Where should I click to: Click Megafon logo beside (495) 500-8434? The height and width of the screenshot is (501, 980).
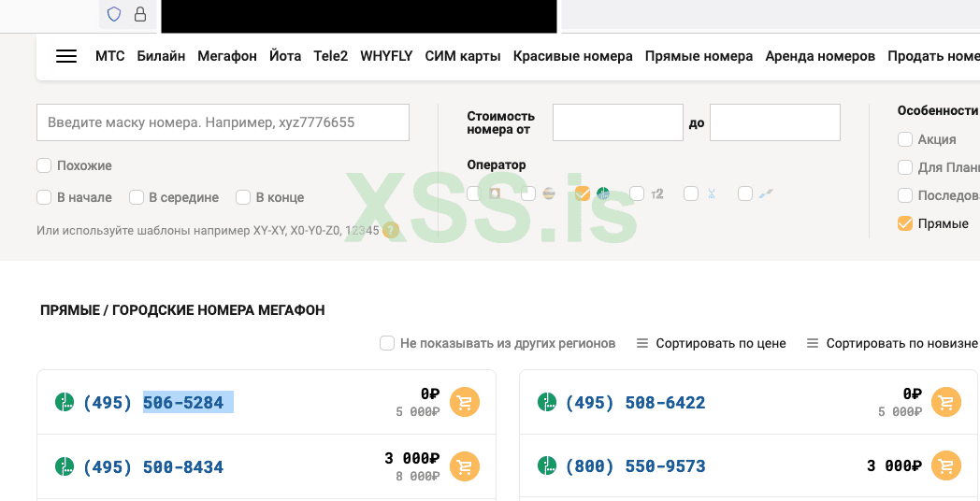click(65, 466)
